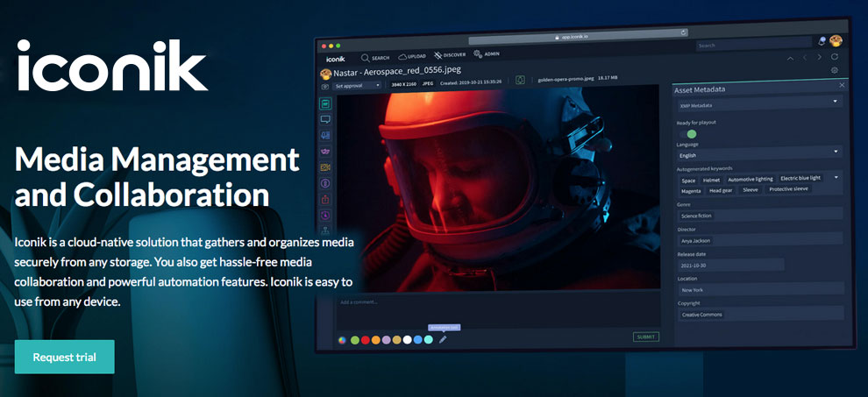Click the annotation pencil tool
This screenshot has height=397, width=868.
pyautogui.click(x=443, y=339)
